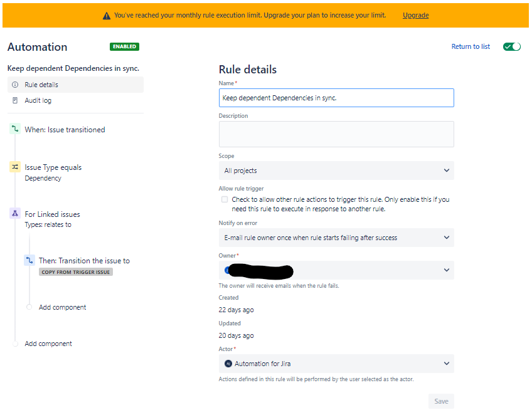Screen dimensions: 532x415
Task: Open the Owner dropdown
Action: coord(336,270)
